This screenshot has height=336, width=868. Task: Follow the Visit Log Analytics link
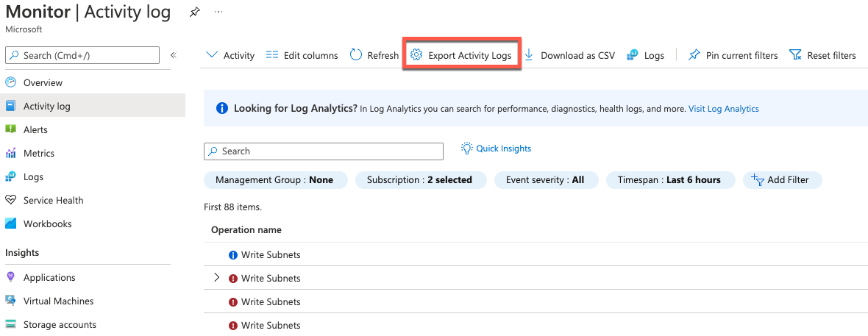pyautogui.click(x=723, y=109)
